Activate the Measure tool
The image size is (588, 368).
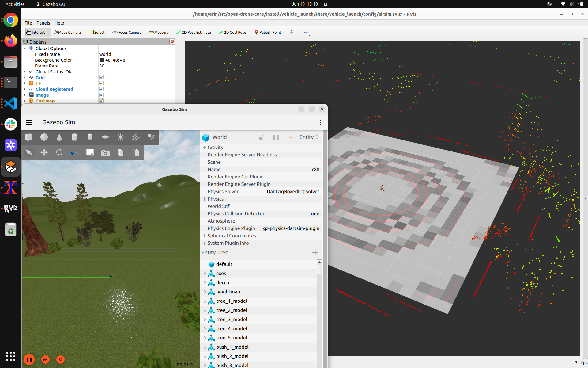point(159,32)
